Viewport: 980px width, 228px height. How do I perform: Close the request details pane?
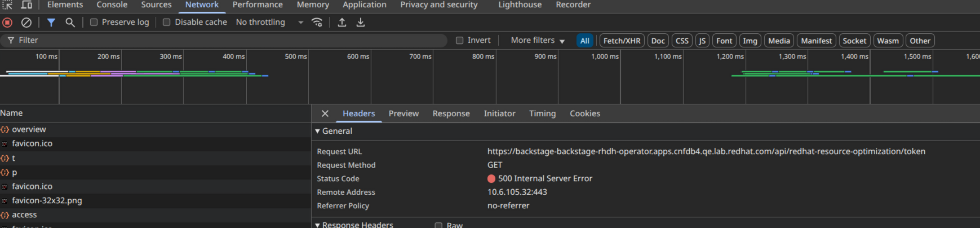pos(325,113)
